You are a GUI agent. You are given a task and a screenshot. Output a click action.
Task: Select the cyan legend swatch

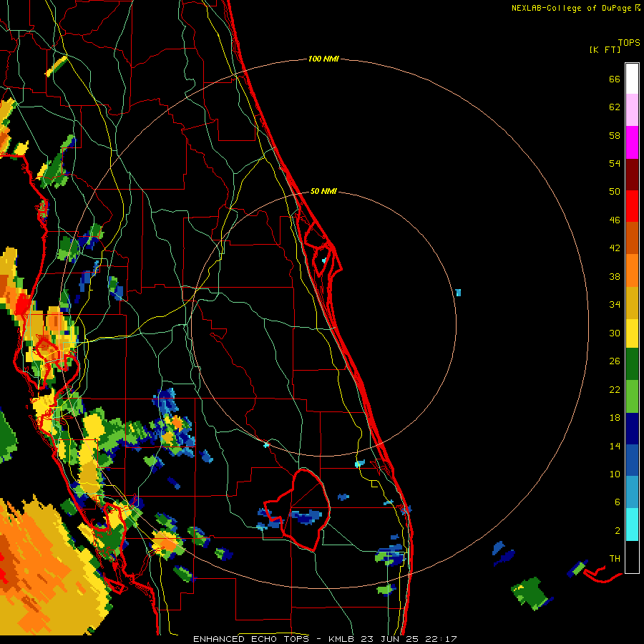point(632,525)
